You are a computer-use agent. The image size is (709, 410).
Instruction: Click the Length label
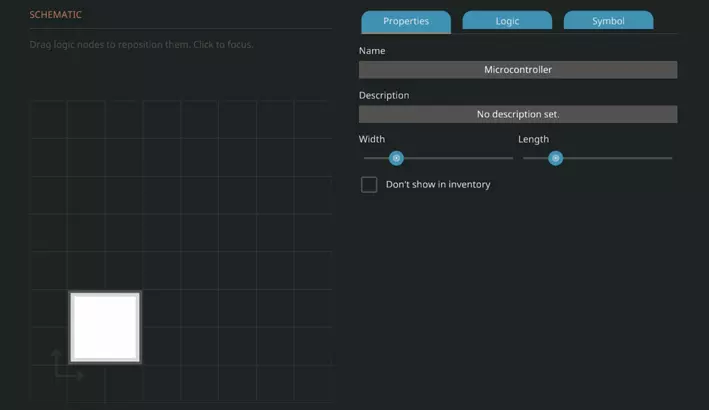click(533, 139)
